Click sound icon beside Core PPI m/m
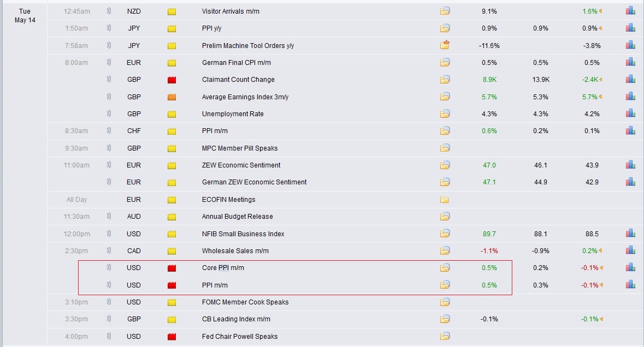 [109, 268]
